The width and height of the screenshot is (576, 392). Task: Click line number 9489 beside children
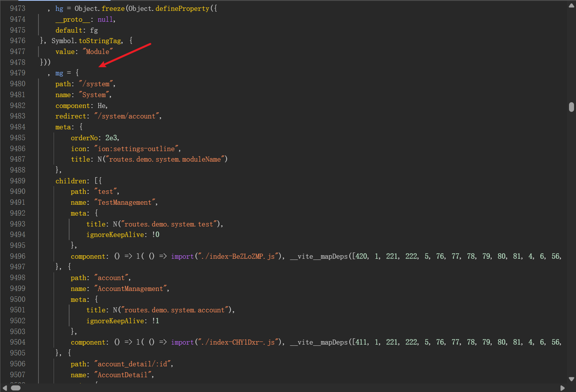[x=17, y=181]
